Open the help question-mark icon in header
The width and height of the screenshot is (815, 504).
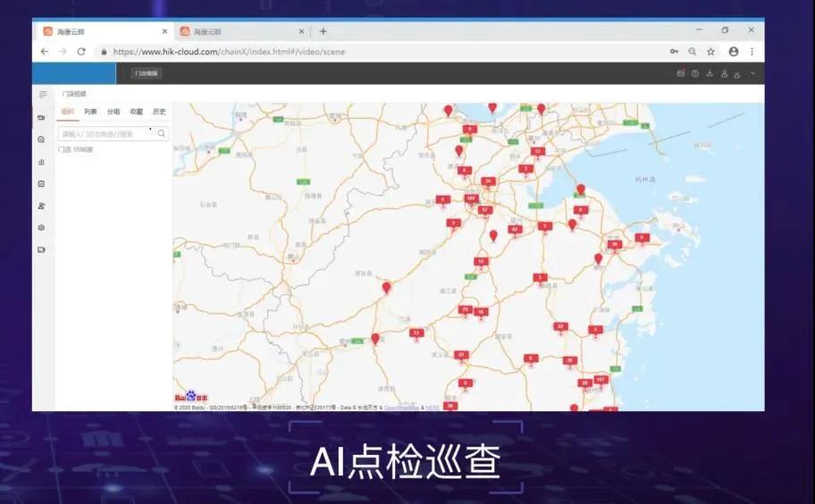pos(695,73)
